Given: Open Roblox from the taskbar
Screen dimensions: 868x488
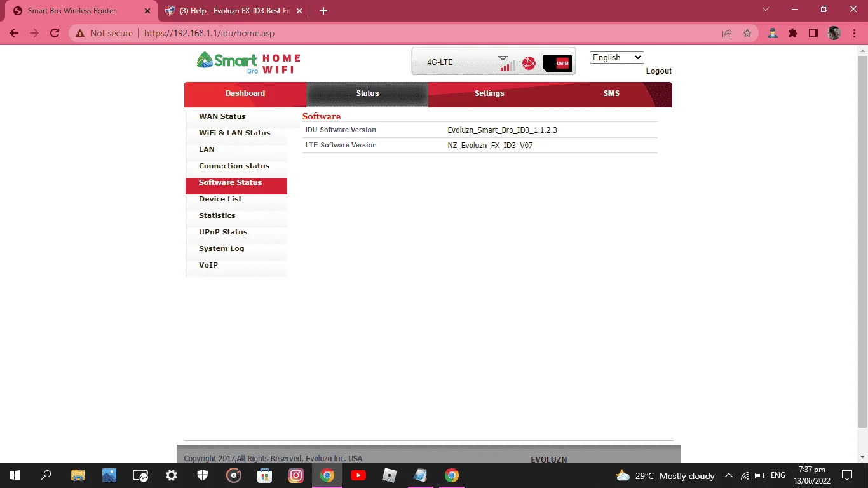Looking at the screenshot, I should [390, 475].
